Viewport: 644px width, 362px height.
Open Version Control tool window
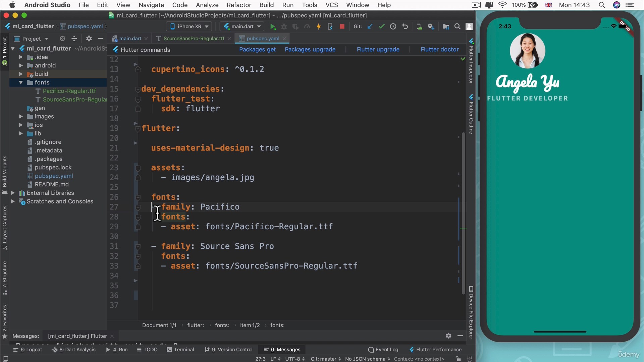(229, 350)
